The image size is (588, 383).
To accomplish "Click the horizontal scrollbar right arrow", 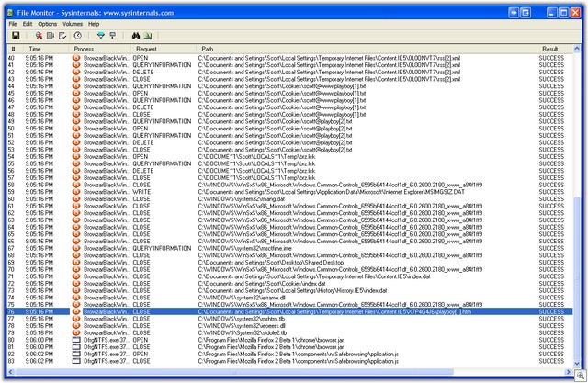I will 569,372.
